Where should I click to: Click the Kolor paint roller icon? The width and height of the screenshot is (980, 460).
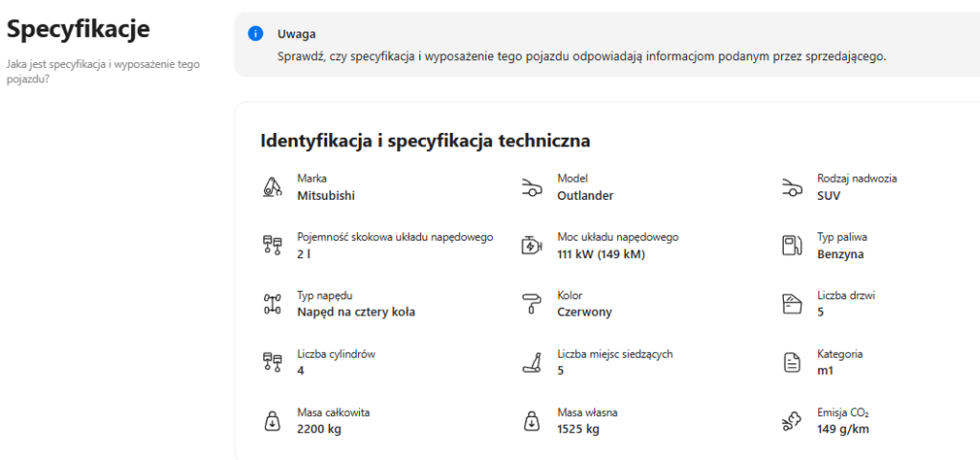click(x=531, y=304)
